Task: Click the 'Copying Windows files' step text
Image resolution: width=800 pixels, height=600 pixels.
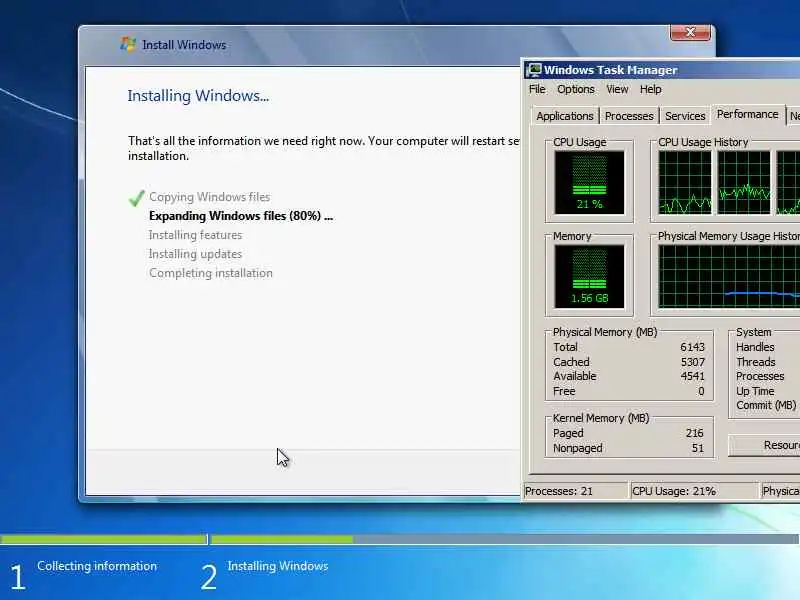Action: pyautogui.click(x=210, y=197)
